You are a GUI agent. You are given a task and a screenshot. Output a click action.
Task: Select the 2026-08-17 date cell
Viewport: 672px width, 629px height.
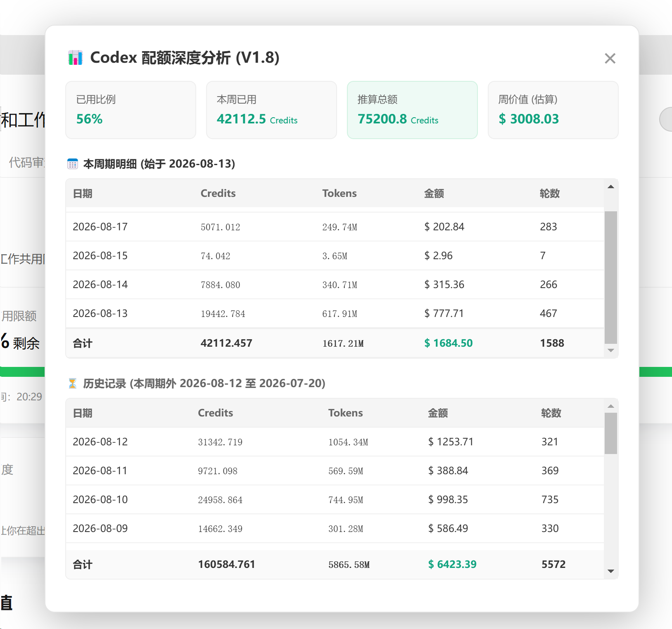(100, 227)
